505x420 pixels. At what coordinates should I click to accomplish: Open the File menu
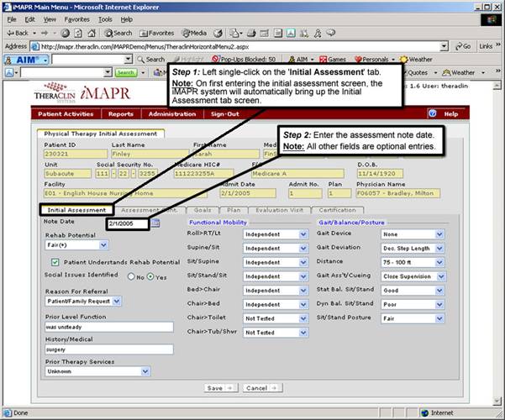tap(12, 19)
